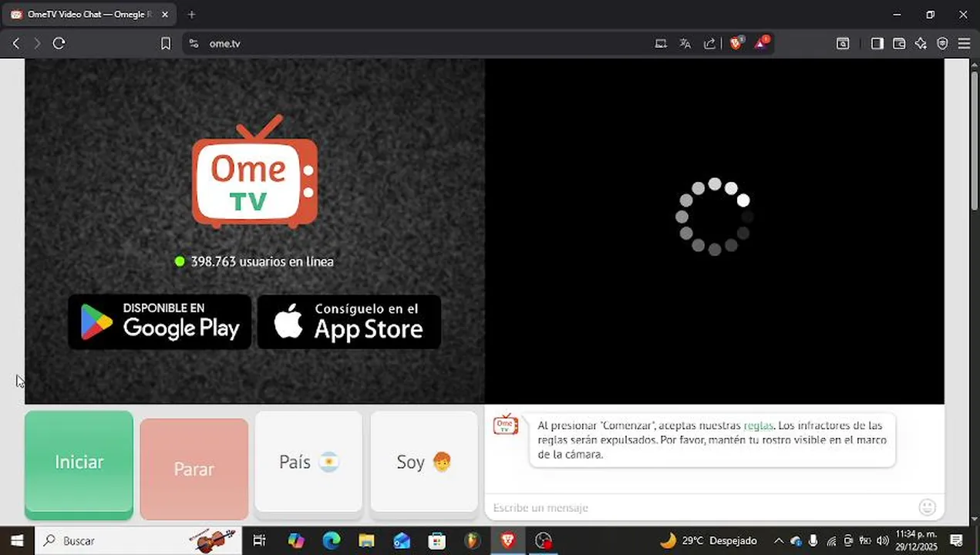Close the OmeTV Video Chat tab
The image size is (980, 555).
pyautogui.click(x=164, y=15)
